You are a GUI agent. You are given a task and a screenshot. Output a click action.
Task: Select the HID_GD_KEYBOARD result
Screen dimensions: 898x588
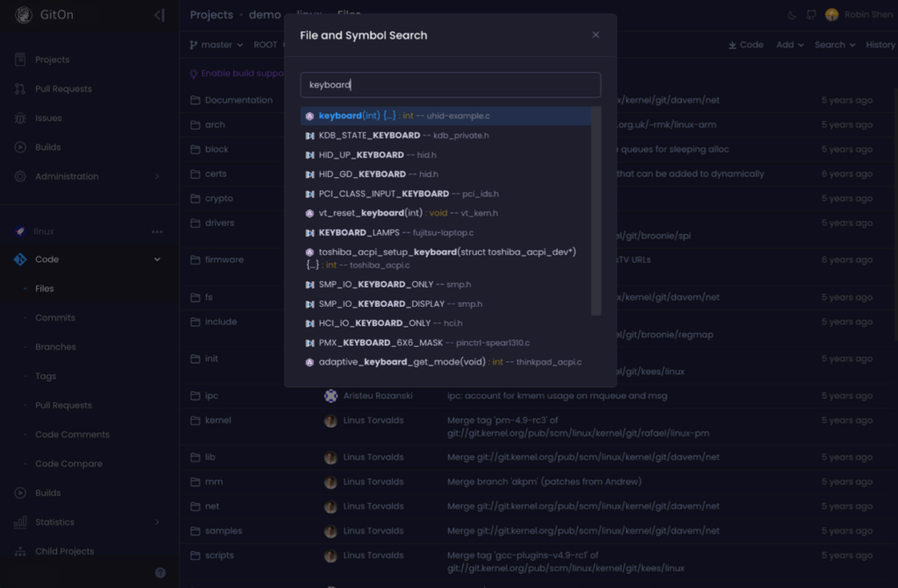pyautogui.click(x=445, y=174)
